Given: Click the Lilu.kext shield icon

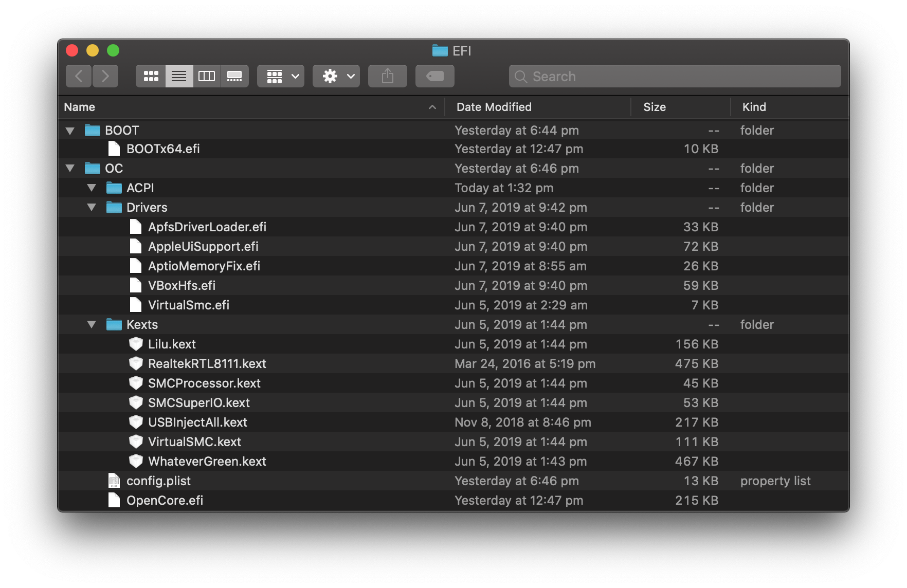Looking at the screenshot, I should tap(136, 344).
